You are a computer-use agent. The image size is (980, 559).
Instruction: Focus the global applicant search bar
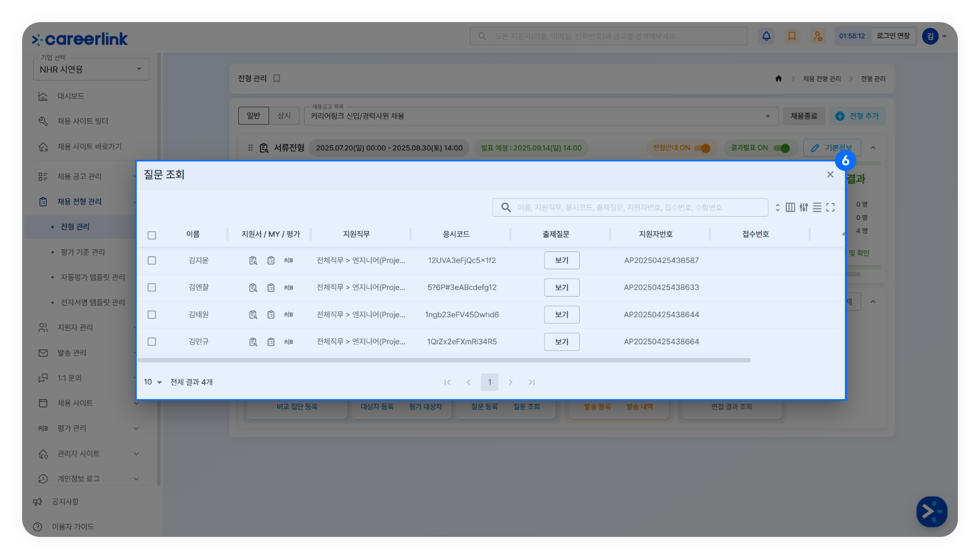click(x=608, y=36)
